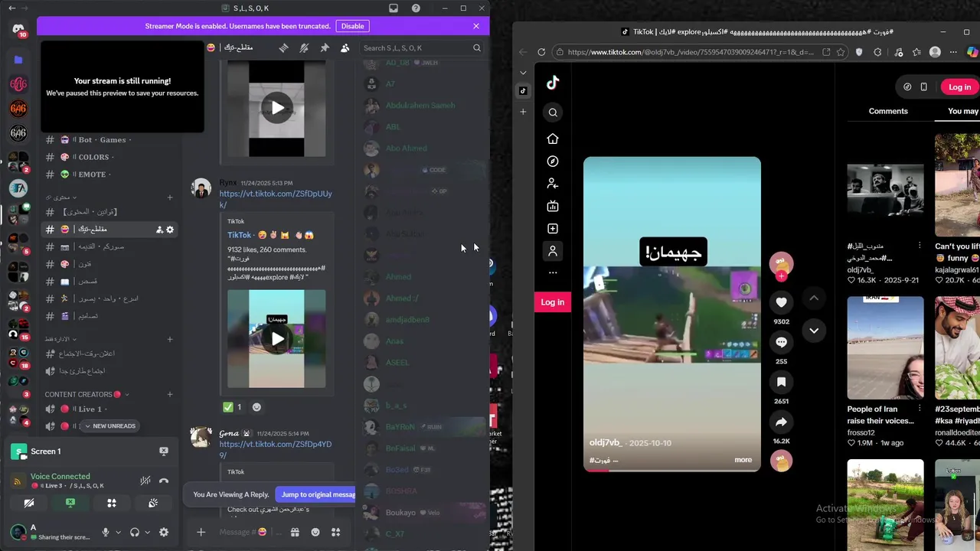Viewport: 980px width, 551px height.
Task: React with checkmark under Rynx's message
Action: pyautogui.click(x=232, y=407)
